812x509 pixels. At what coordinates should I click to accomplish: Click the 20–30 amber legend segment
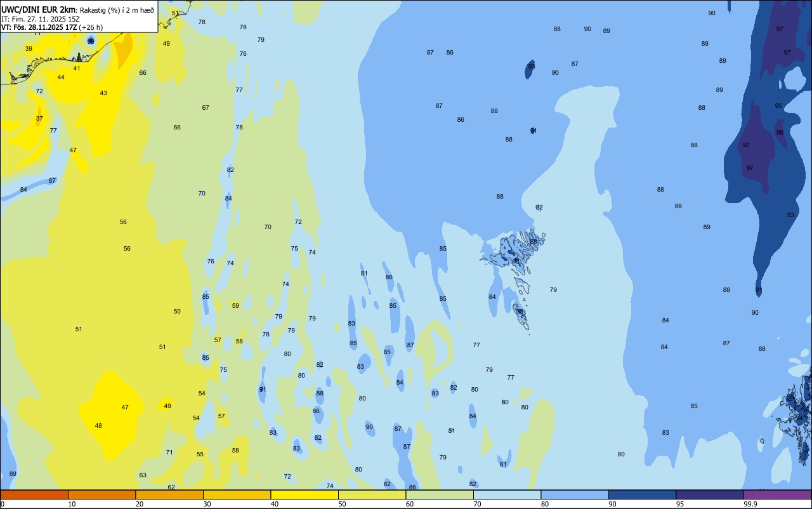pos(169,494)
